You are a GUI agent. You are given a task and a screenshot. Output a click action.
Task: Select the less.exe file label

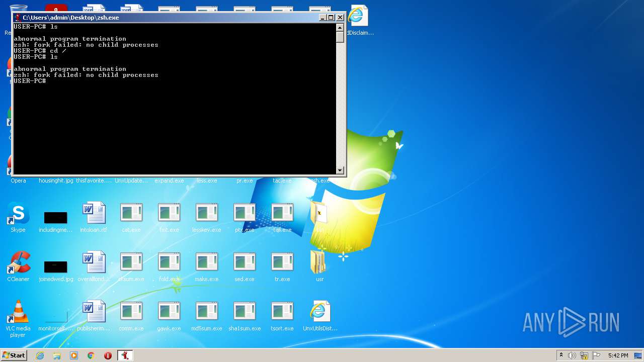pyautogui.click(x=207, y=180)
